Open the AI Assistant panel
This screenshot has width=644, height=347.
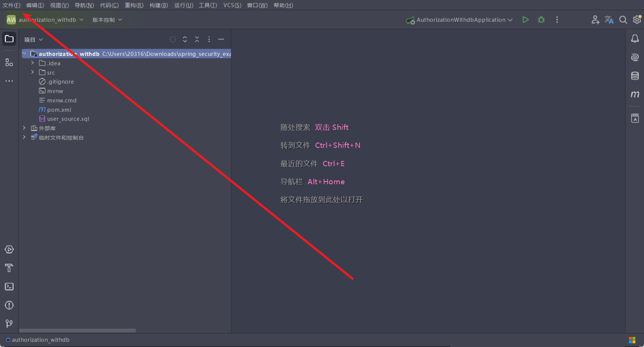[635, 57]
